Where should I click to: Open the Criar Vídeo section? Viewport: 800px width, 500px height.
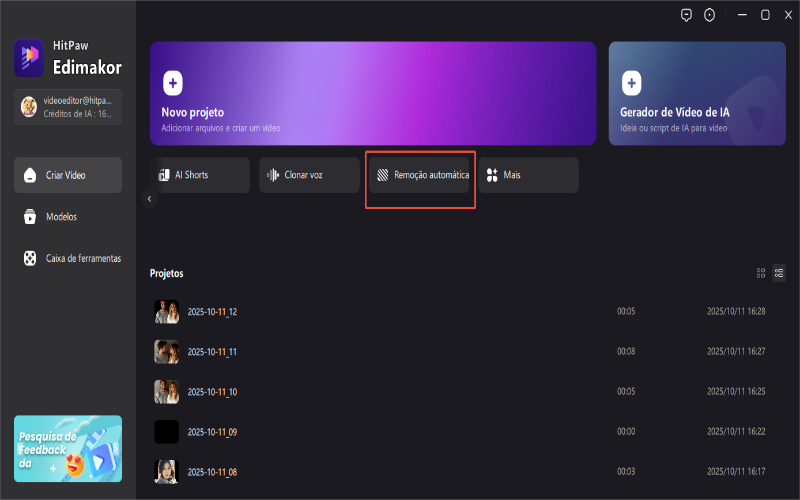pos(68,175)
